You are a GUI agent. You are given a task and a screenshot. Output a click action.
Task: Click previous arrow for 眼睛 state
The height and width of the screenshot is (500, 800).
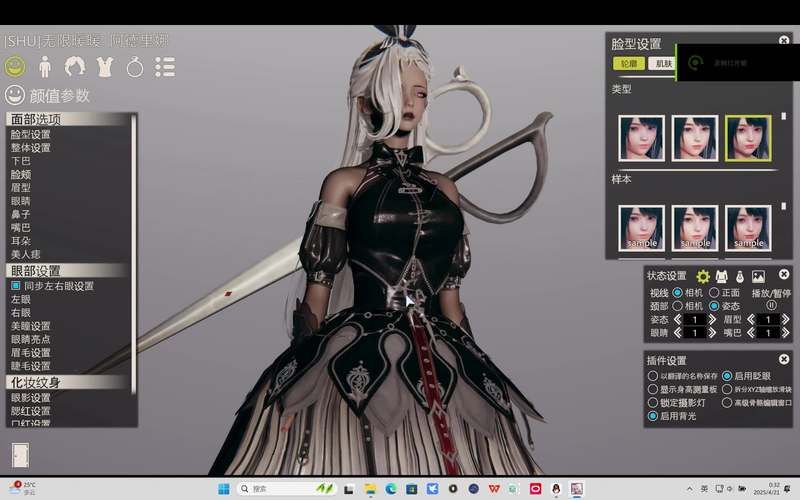click(678, 333)
